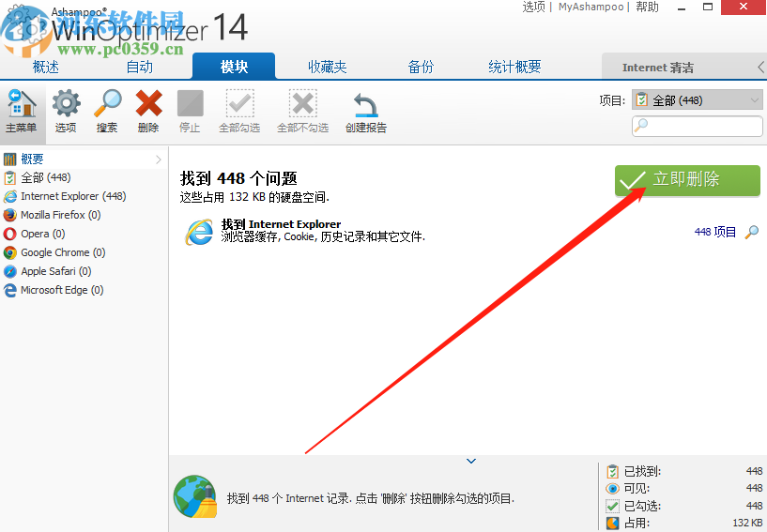Select Google Chrome (0) sidebar entry
The width and height of the screenshot is (767, 532).
(x=54, y=252)
